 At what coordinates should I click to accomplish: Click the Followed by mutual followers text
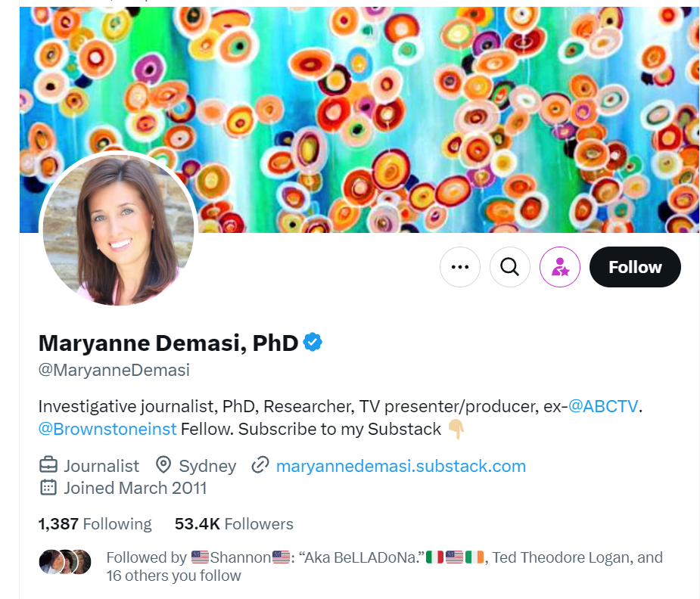tap(384, 566)
